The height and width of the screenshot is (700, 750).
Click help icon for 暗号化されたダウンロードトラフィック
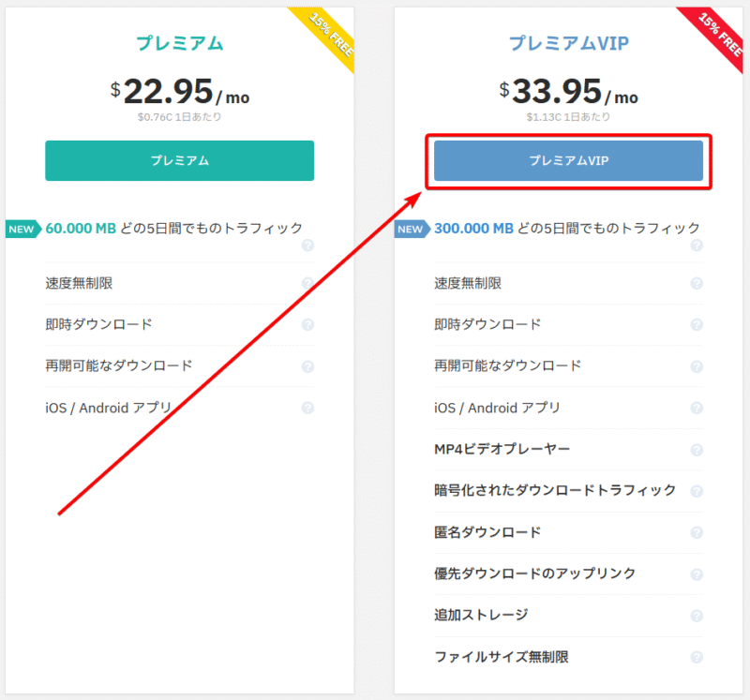[x=697, y=490]
